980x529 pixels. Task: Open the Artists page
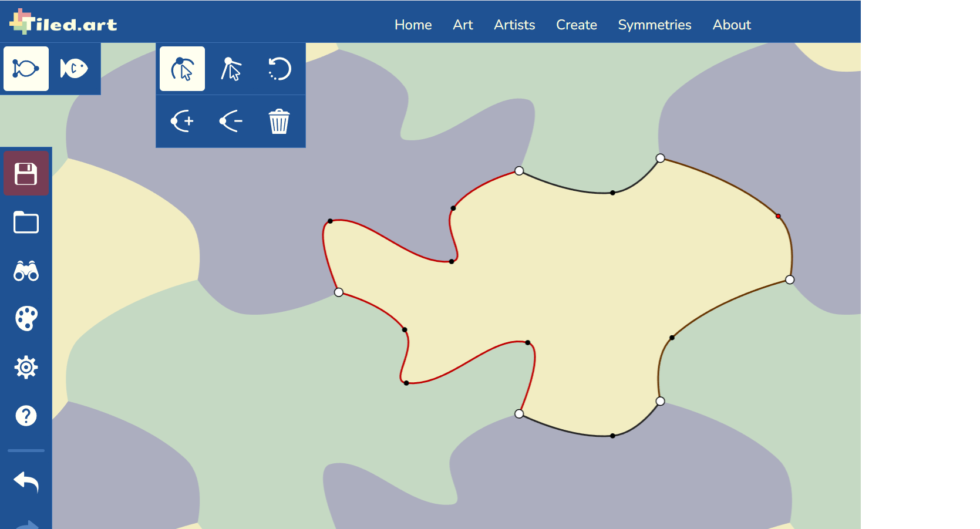pyautogui.click(x=514, y=25)
